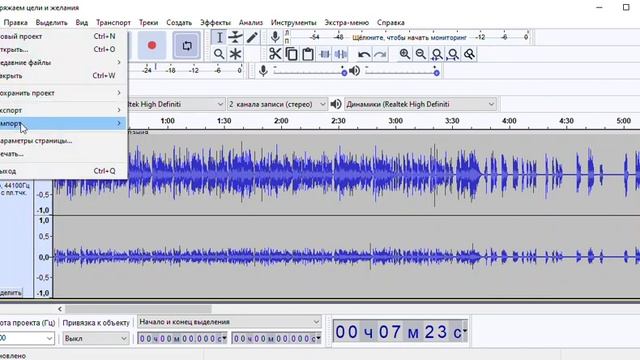
Task: Adjust the playback volume slider handle
Action: coord(436,73)
